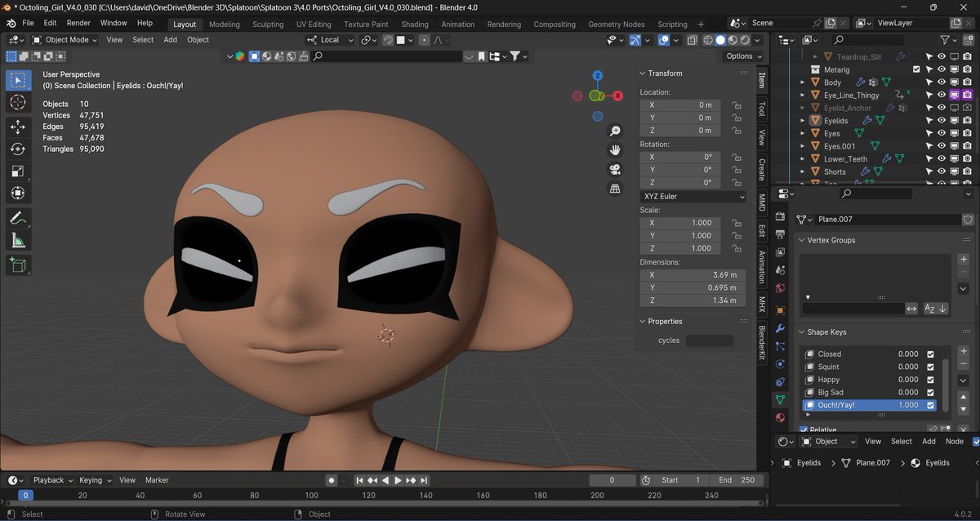Open the Object properties orange square tab
Viewport: 980px width, 521px height.
[780, 310]
